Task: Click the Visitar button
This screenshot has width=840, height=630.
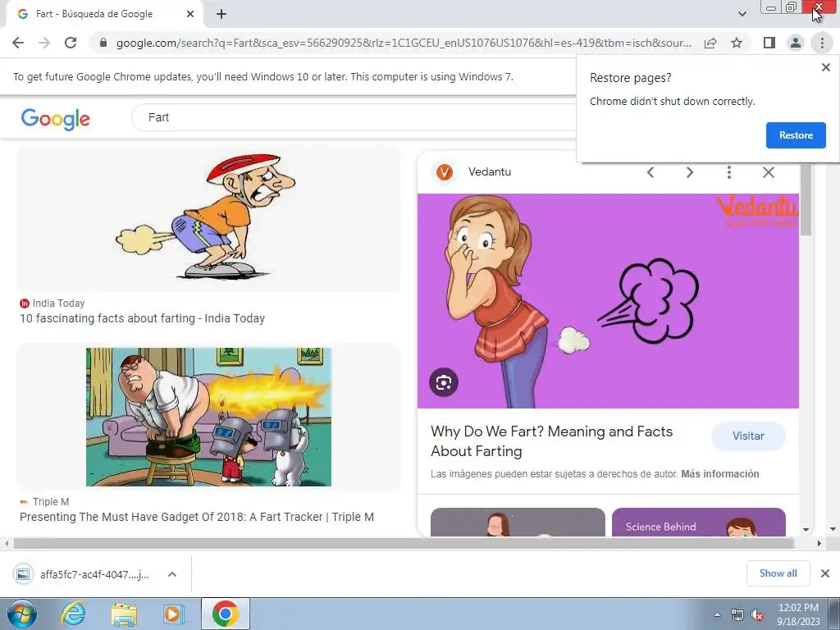Action: [748, 436]
